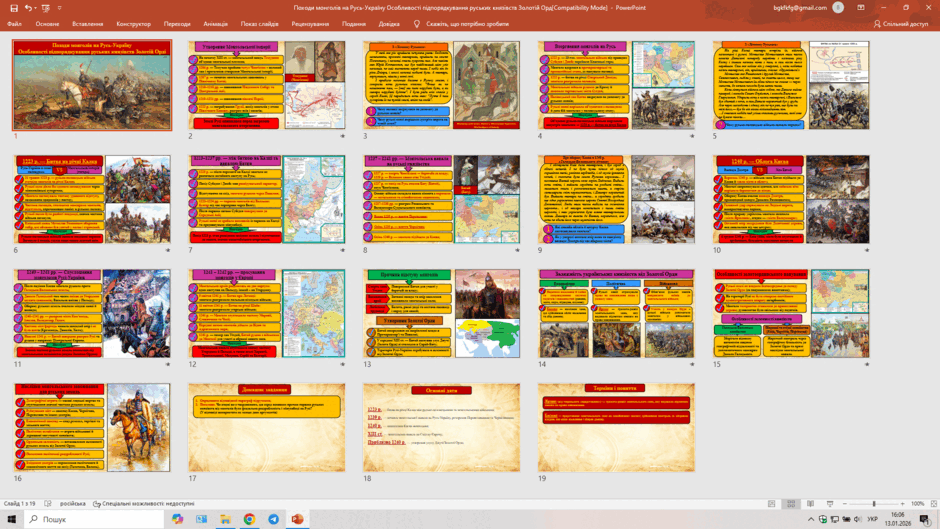The width and height of the screenshot is (940, 529).
Task: Open the account profile avatar
Action: point(838,8)
